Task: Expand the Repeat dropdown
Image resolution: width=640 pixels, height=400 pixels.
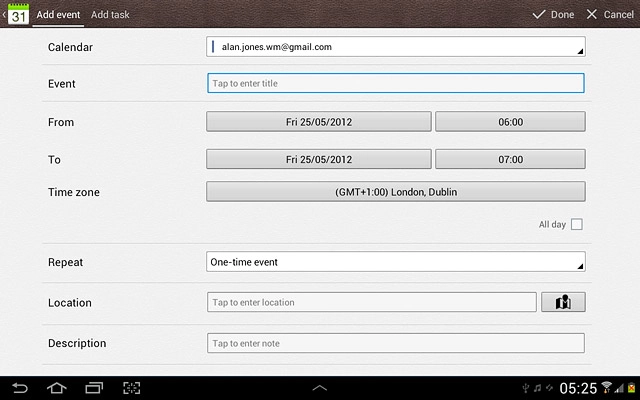Action: pyautogui.click(x=395, y=262)
